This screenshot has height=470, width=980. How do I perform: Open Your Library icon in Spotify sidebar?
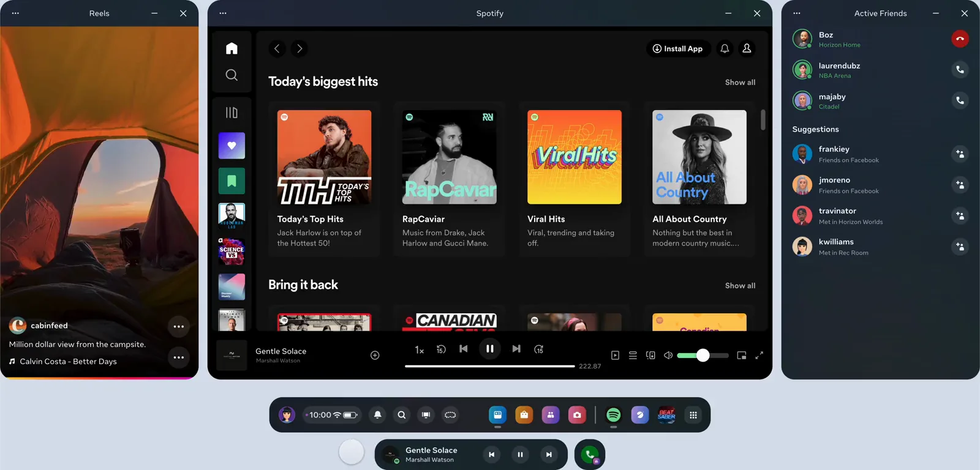point(232,113)
